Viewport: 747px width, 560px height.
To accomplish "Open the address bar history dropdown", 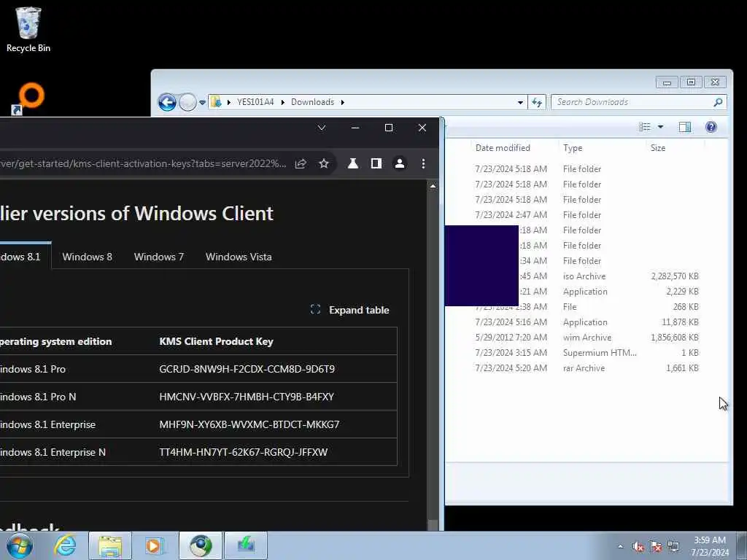I will point(519,102).
